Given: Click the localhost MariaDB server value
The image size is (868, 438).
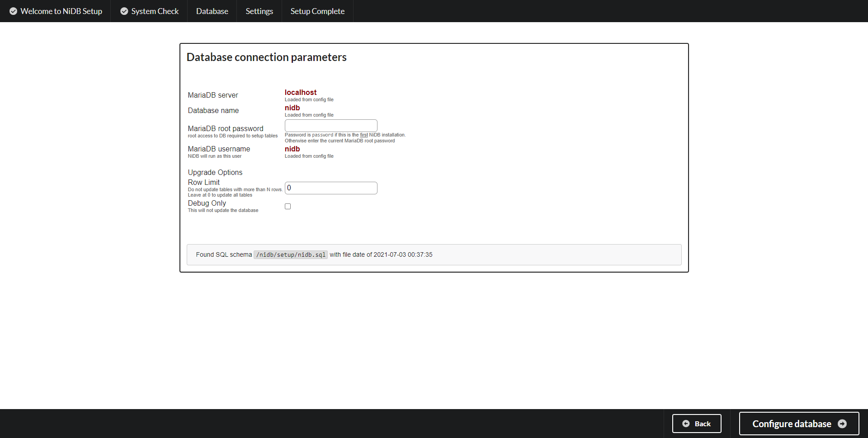Looking at the screenshot, I should pyautogui.click(x=300, y=92).
